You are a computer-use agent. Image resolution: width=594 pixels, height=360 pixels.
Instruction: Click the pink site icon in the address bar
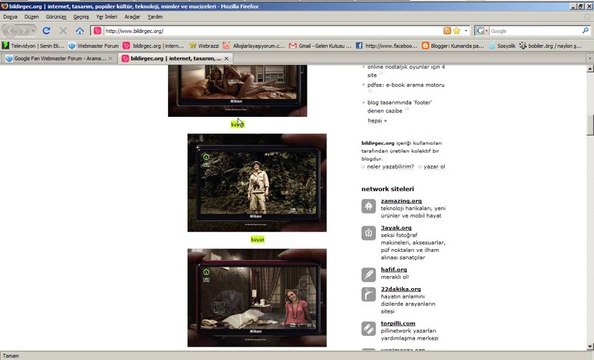(x=98, y=31)
